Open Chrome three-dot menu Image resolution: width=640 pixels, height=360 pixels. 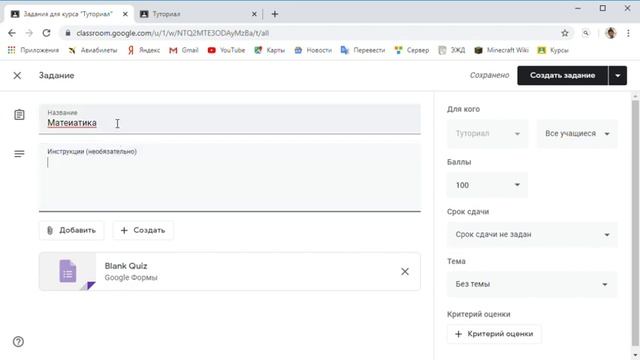click(x=628, y=33)
